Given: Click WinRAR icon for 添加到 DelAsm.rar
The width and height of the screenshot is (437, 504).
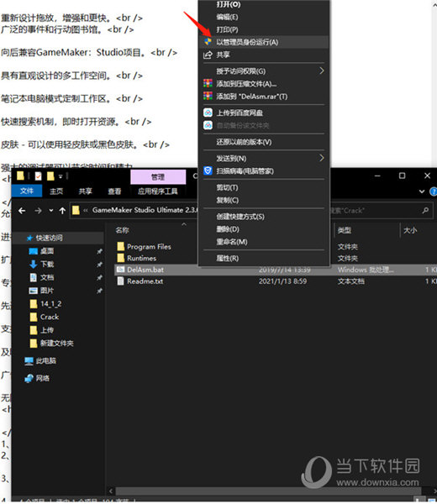Looking at the screenshot, I should click(x=208, y=96).
